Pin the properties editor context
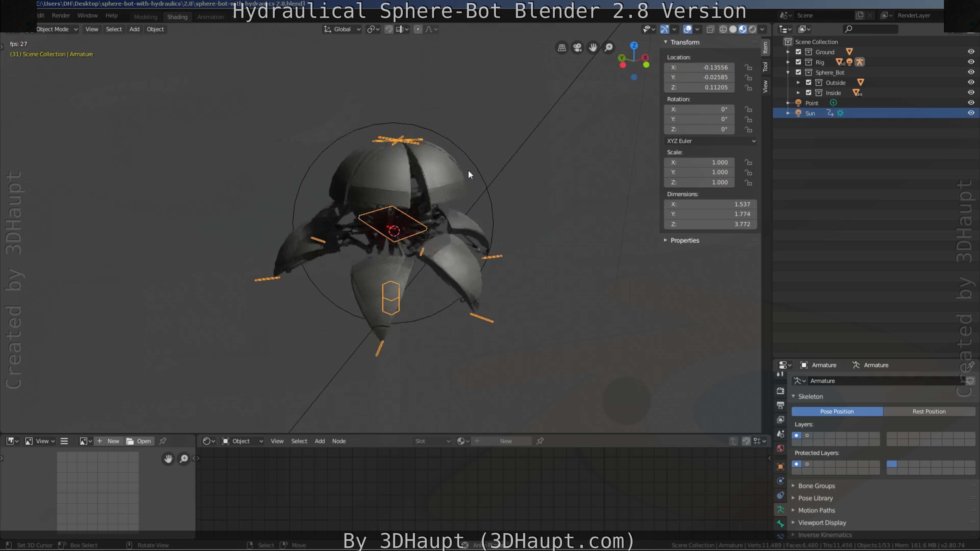Viewport: 980px width, 551px height. (x=971, y=365)
